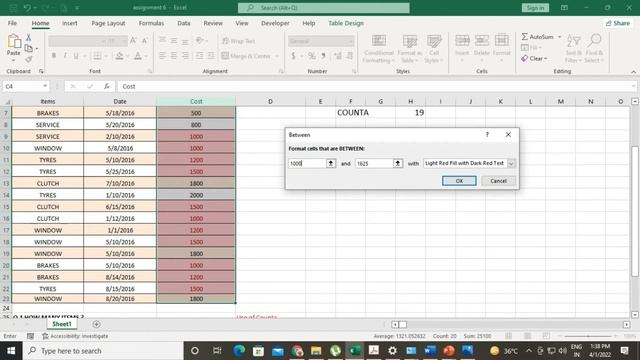Click Type here to search box
640x360 pixels.
(x=103, y=351)
